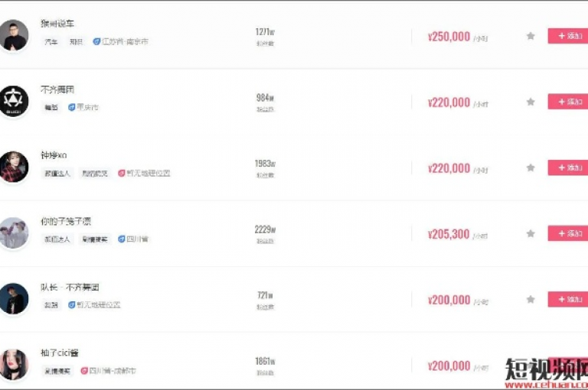
Task: Favorite the 队长-不齐舞团 row with star
Action: [x=531, y=299]
